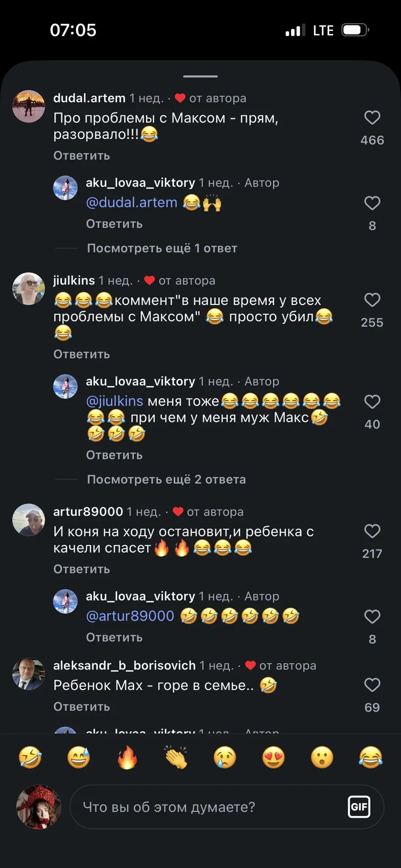Insert the clapping hands emoji reaction
Image resolution: width=401 pixels, height=868 pixels.
(x=176, y=757)
